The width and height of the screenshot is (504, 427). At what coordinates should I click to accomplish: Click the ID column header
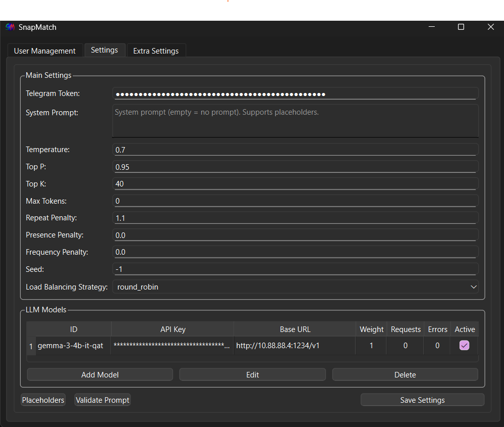(73, 329)
